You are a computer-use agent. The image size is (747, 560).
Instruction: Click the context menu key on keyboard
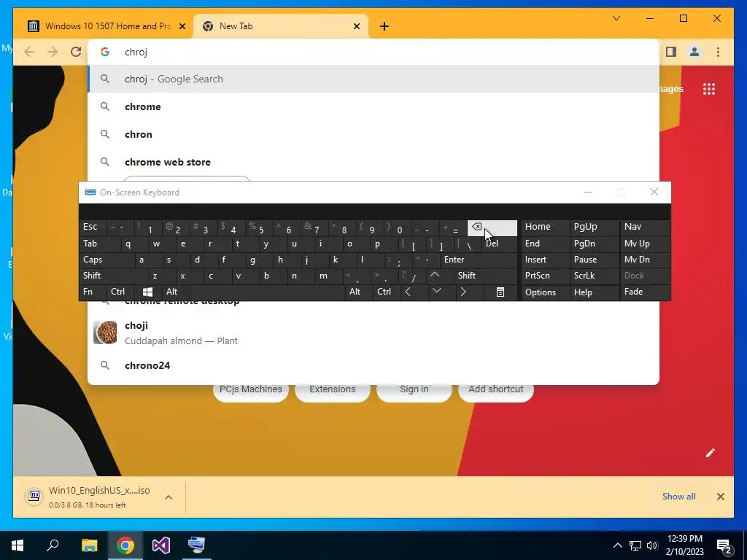tap(500, 292)
